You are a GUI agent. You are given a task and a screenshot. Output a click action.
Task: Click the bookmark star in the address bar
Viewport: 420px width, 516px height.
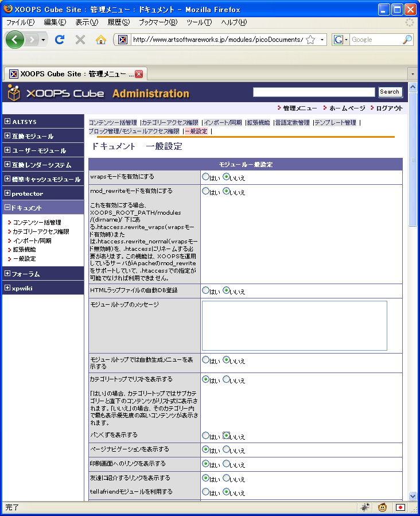pos(310,40)
